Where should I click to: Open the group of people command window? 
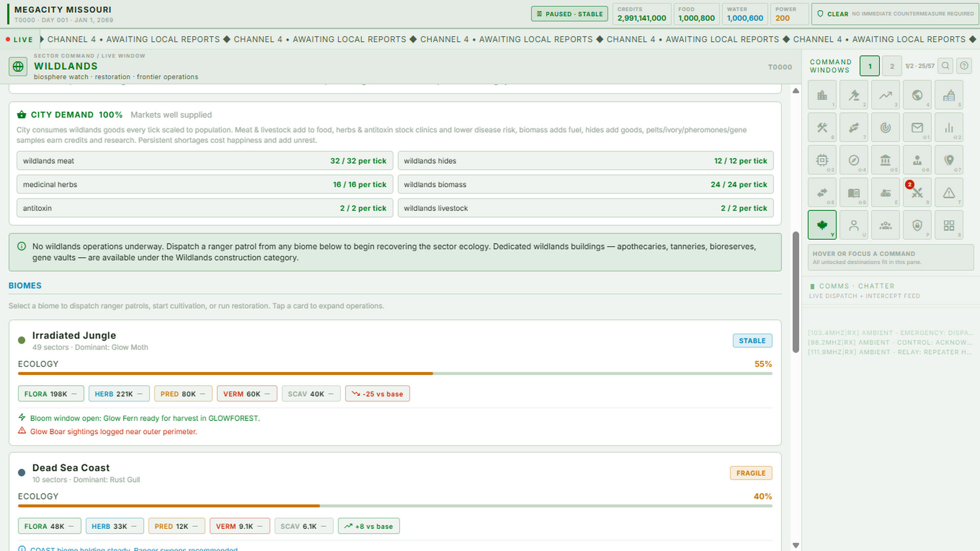coord(885,225)
